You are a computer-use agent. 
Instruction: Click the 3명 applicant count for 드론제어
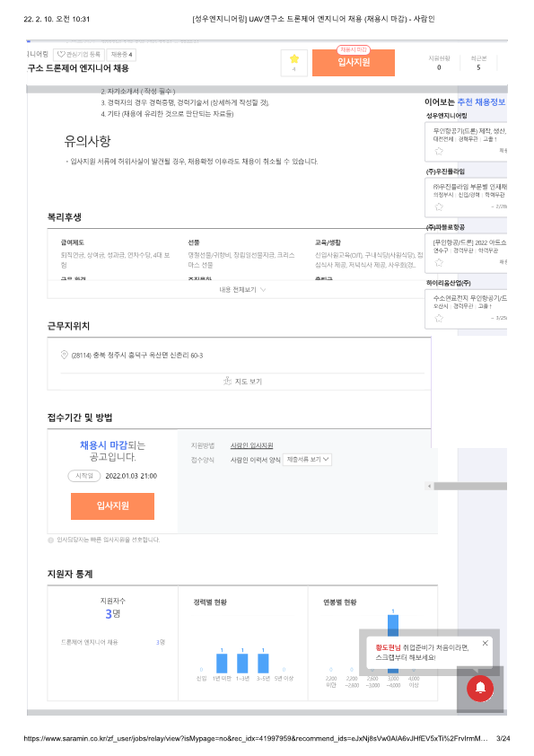pyautogui.click(x=161, y=642)
